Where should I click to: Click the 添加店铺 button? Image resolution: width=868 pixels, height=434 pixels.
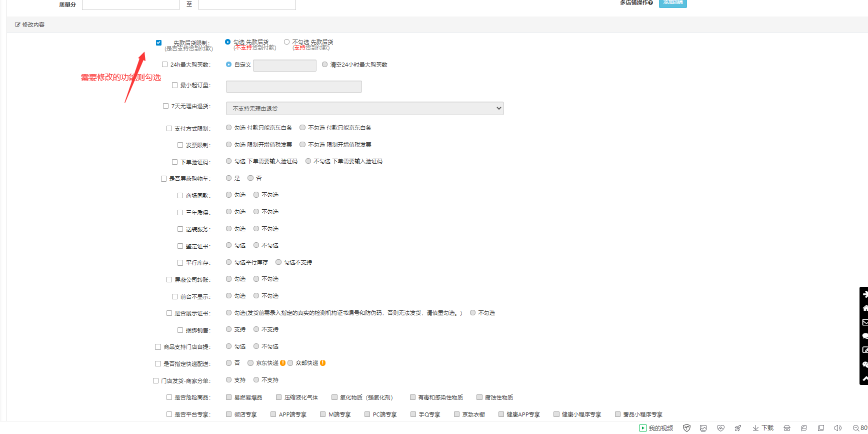point(672,3)
